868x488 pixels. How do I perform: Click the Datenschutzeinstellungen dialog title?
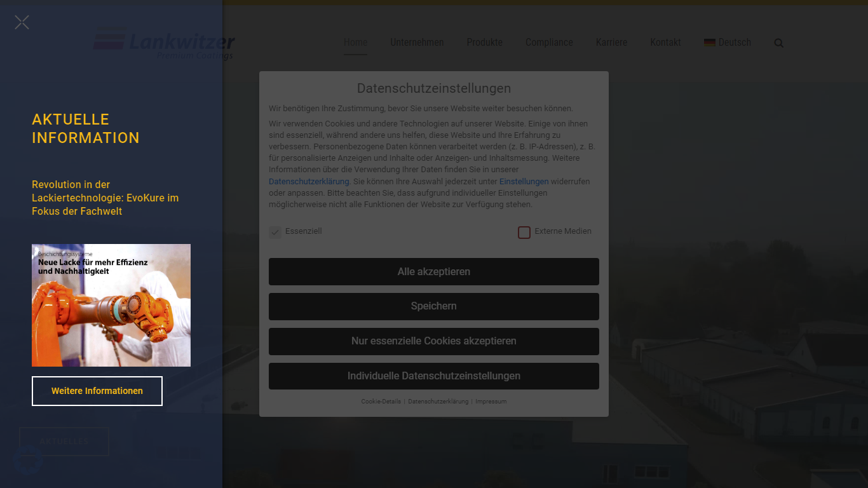coord(434,88)
